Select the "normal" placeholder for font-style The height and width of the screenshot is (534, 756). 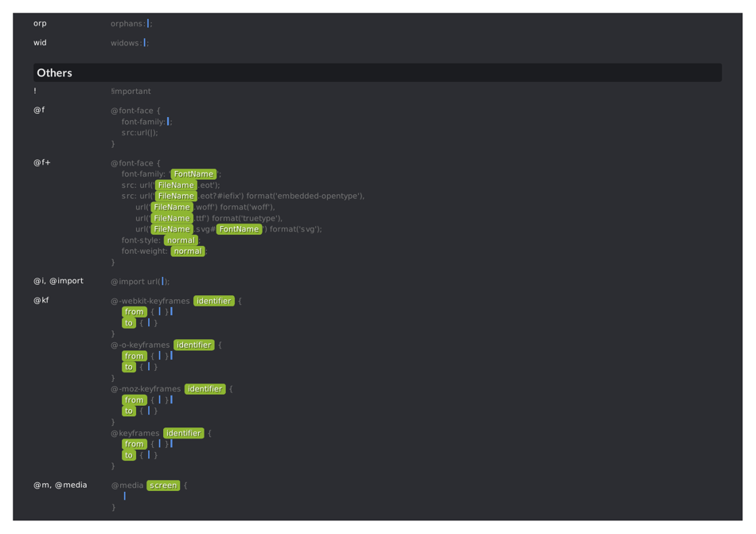point(181,240)
